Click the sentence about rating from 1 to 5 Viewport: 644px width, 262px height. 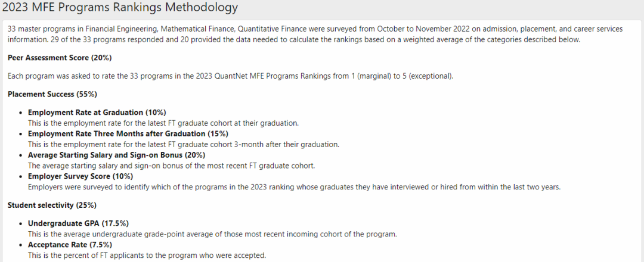(231, 76)
